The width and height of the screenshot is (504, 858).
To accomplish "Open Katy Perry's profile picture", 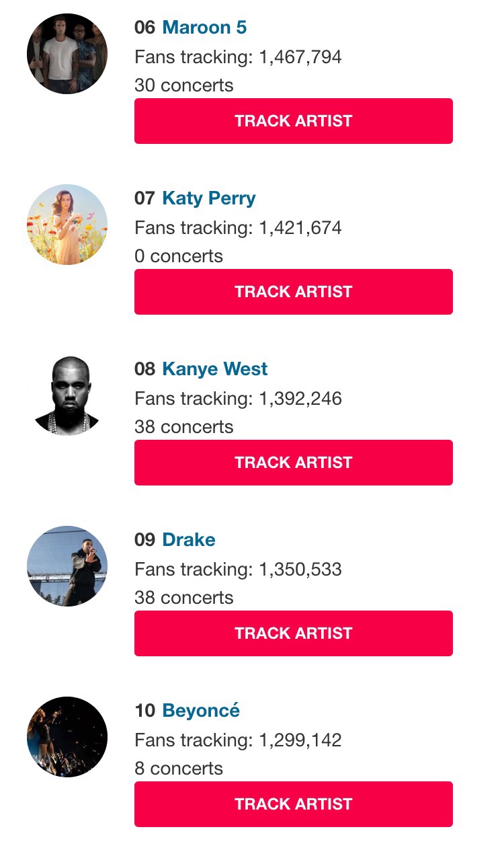I will coord(67,225).
